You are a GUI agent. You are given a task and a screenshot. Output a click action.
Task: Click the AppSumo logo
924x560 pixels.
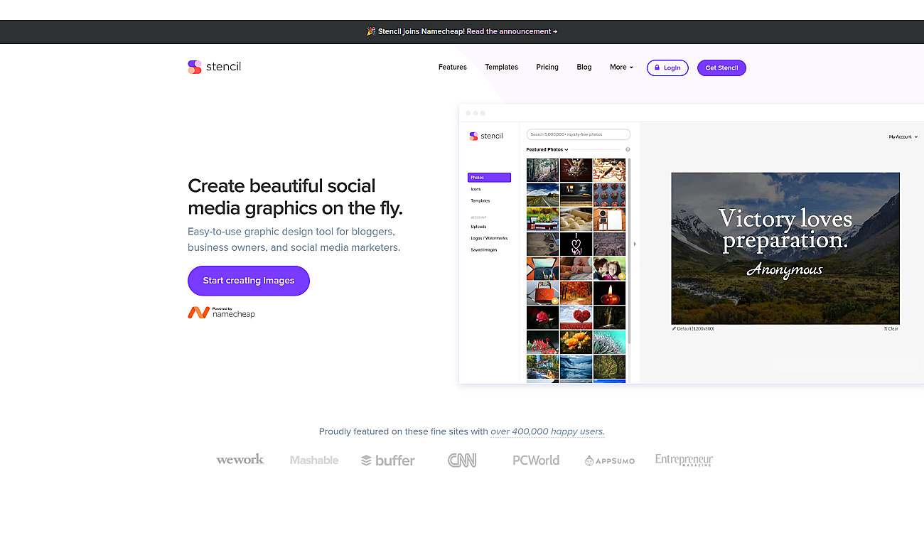(x=610, y=461)
